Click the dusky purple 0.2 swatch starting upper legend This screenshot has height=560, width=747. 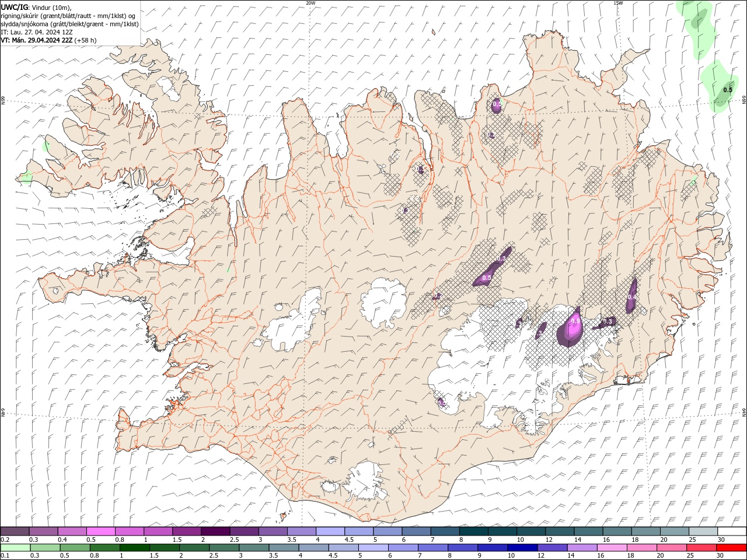tap(15, 531)
